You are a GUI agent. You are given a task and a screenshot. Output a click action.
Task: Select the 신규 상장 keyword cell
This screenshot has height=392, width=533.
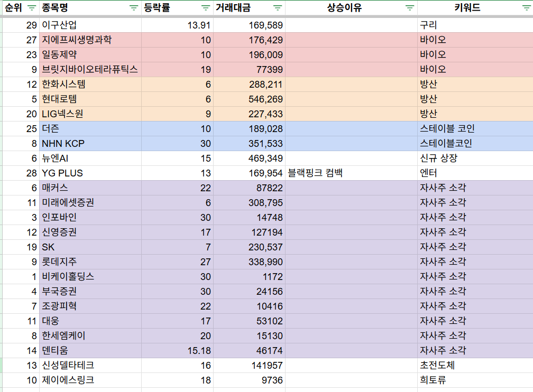(475, 158)
